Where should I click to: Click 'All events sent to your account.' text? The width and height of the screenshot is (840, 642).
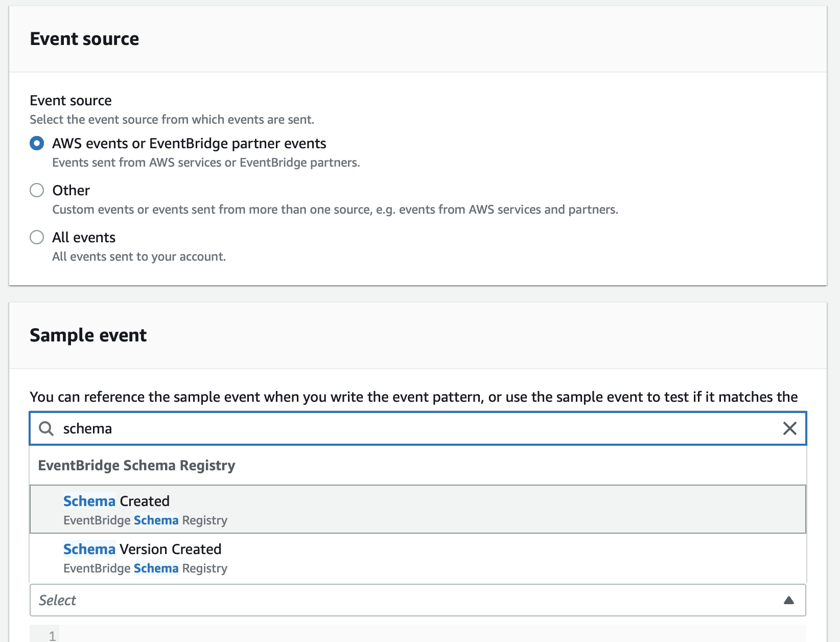[139, 257]
